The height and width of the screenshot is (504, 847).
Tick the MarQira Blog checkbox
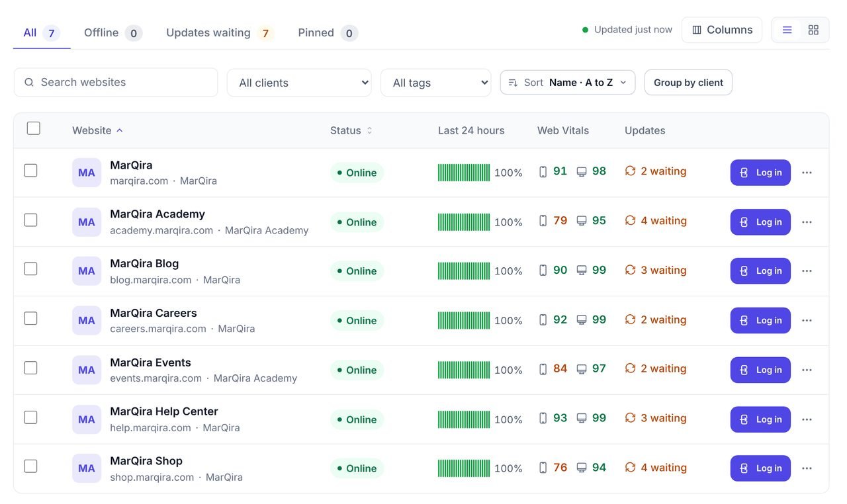(30, 269)
